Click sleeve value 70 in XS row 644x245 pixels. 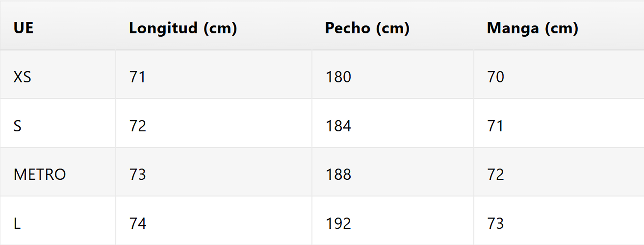[495, 77]
